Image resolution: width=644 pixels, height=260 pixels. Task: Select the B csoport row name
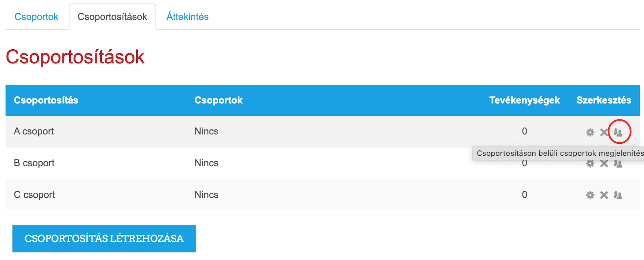click(x=34, y=163)
